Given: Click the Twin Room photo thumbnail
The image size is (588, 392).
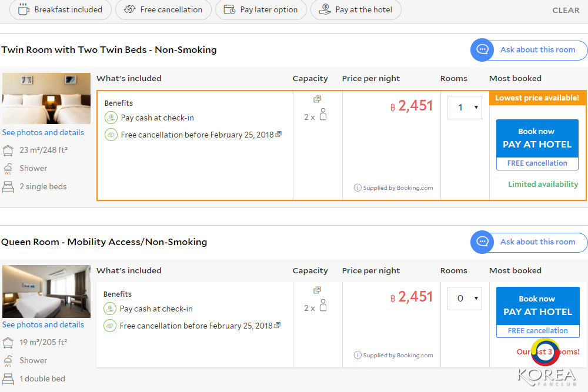Looking at the screenshot, I should (46, 98).
